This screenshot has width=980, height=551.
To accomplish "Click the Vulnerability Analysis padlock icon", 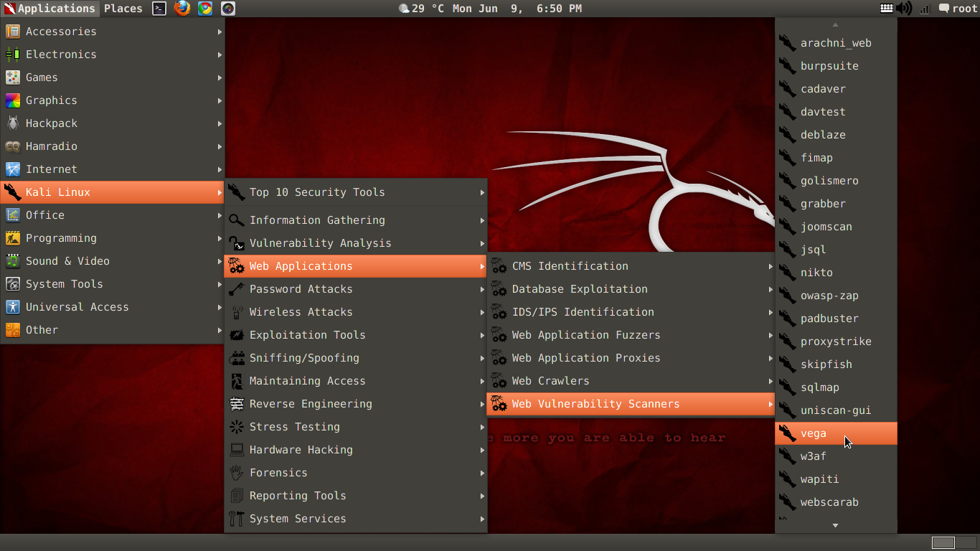I will tap(237, 243).
